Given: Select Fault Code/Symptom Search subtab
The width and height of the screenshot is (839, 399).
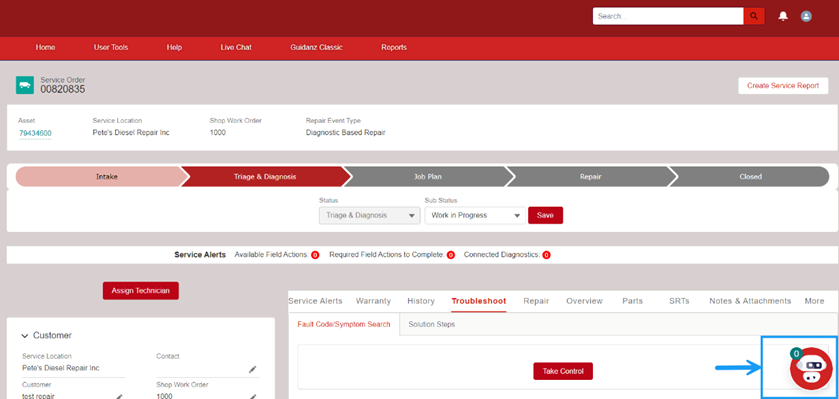Looking at the screenshot, I should tap(344, 324).
